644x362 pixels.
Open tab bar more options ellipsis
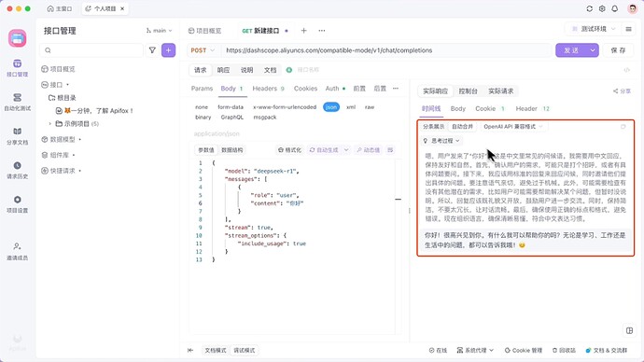(322, 31)
